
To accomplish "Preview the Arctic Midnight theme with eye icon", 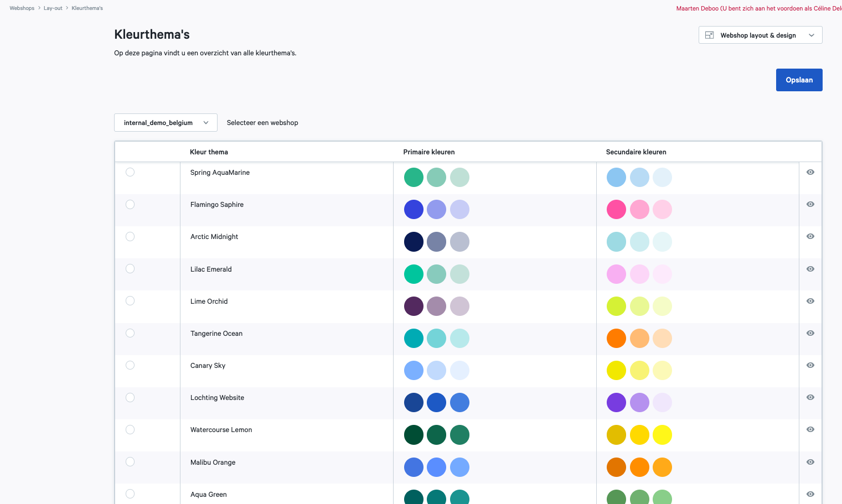I will coord(810,236).
